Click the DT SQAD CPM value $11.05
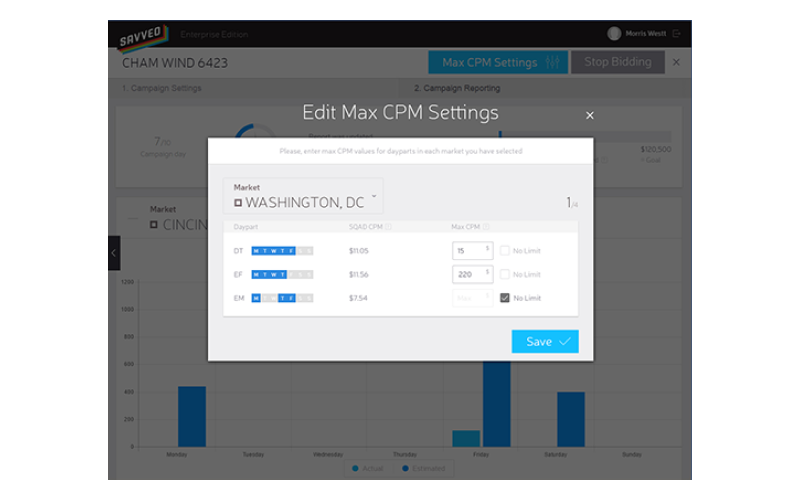This screenshot has height=500, width=800. pyautogui.click(x=359, y=251)
